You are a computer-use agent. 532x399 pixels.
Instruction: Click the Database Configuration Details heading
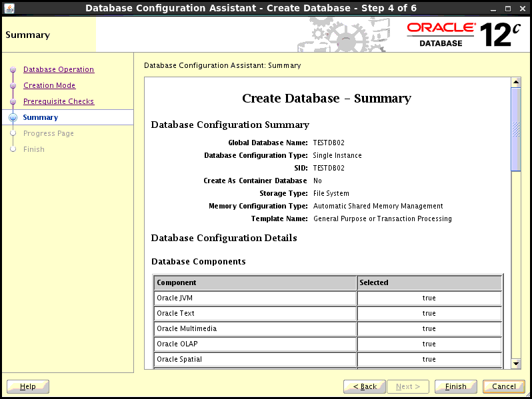coord(224,238)
